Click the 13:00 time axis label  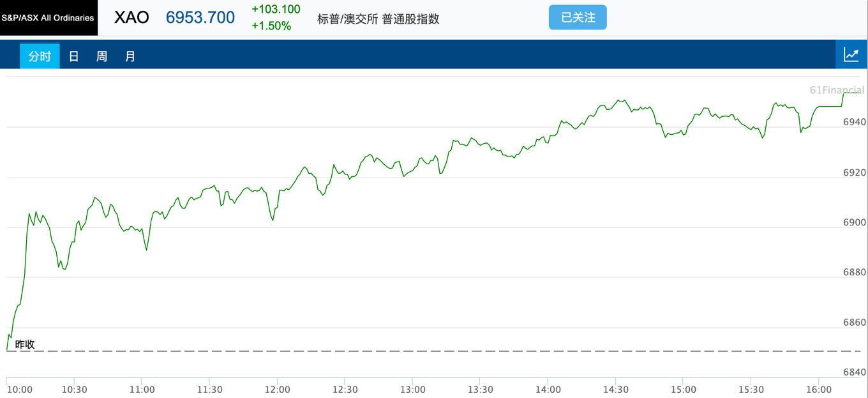tap(413, 390)
